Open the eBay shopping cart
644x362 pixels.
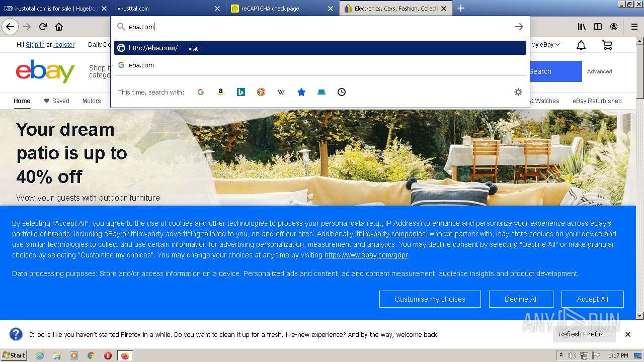pos(607,45)
